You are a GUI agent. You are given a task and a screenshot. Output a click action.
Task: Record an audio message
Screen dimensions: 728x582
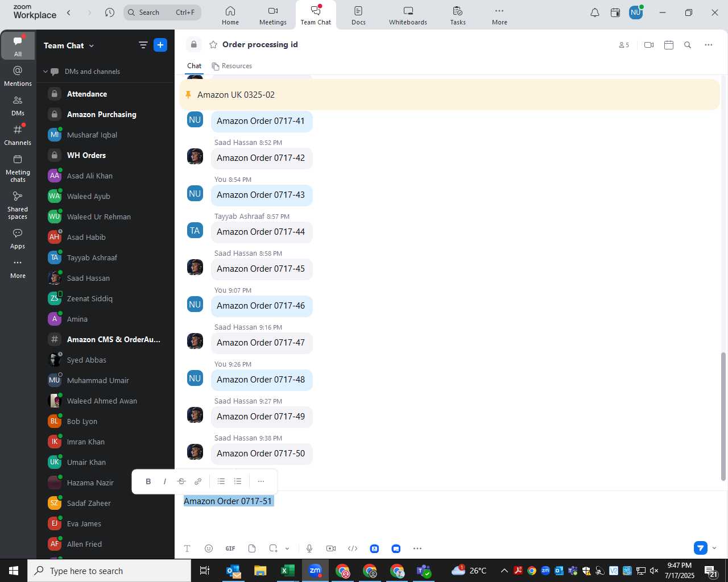coord(309,548)
